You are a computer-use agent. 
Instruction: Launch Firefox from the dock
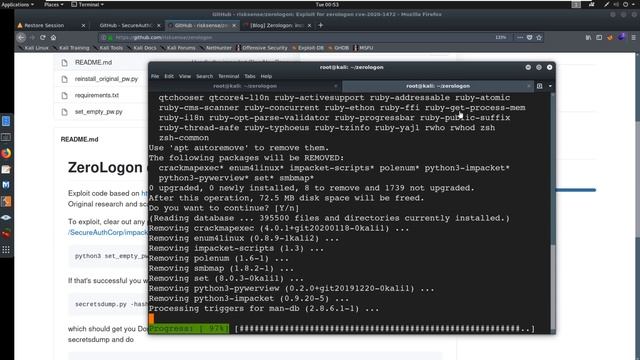point(6,153)
